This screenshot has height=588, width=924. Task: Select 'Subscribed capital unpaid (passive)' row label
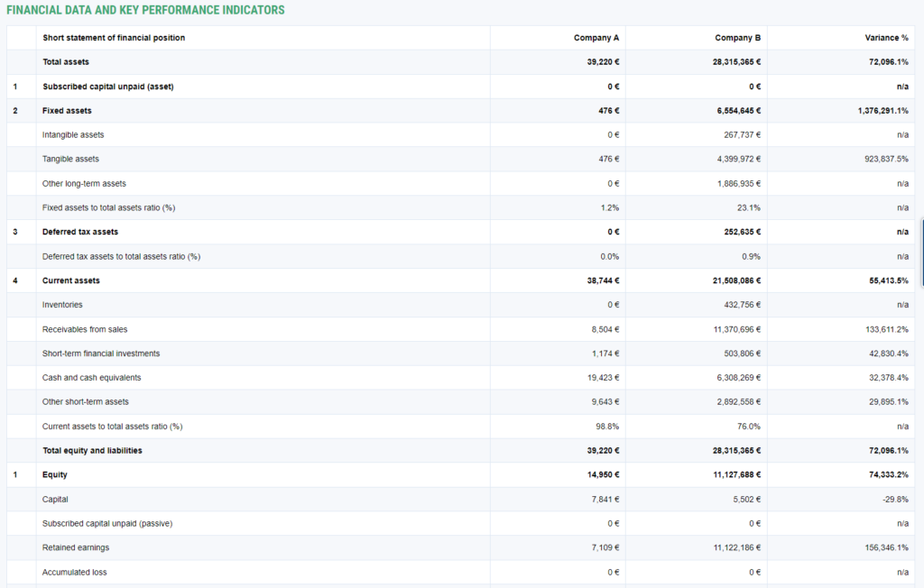tap(107, 524)
